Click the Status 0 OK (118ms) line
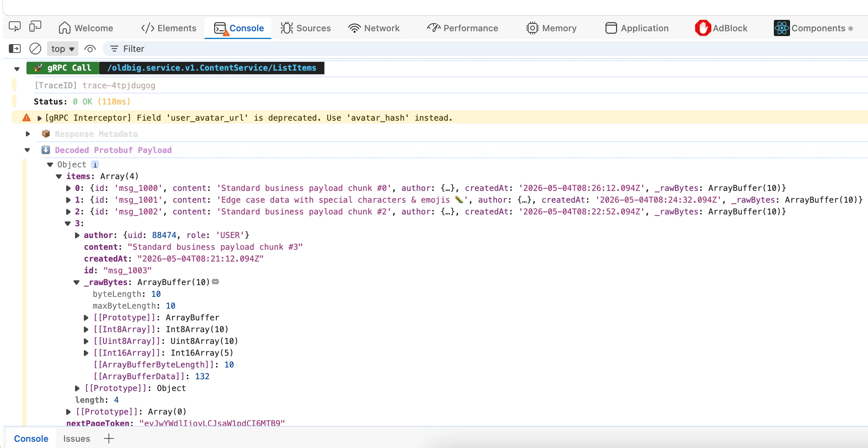The height and width of the screenshot is (448, 868). pos(82,102)
